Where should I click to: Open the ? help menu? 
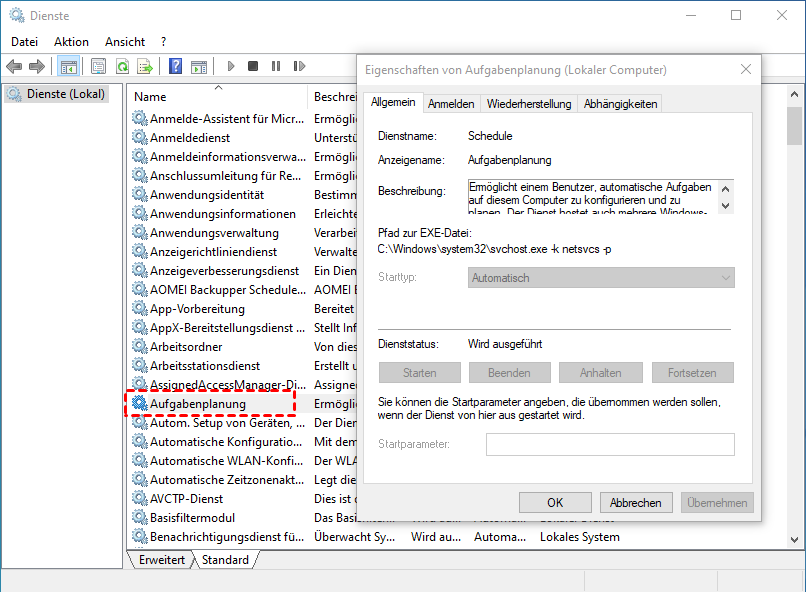[x=163, y=42]
